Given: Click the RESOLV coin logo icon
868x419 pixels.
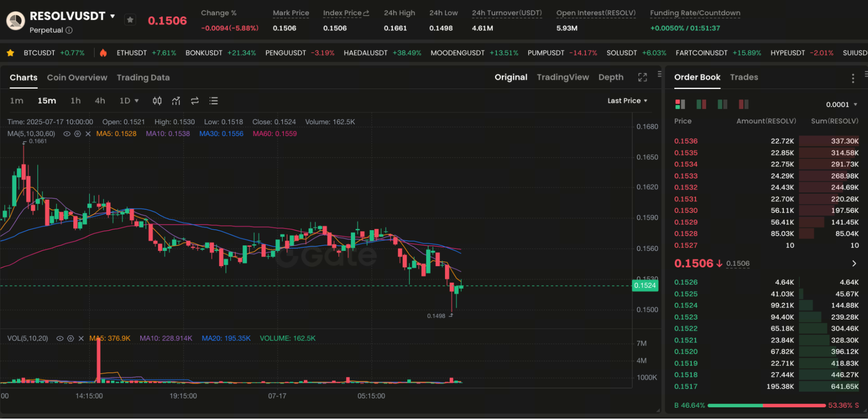Looking at the screenshot, I should point(16,20).
